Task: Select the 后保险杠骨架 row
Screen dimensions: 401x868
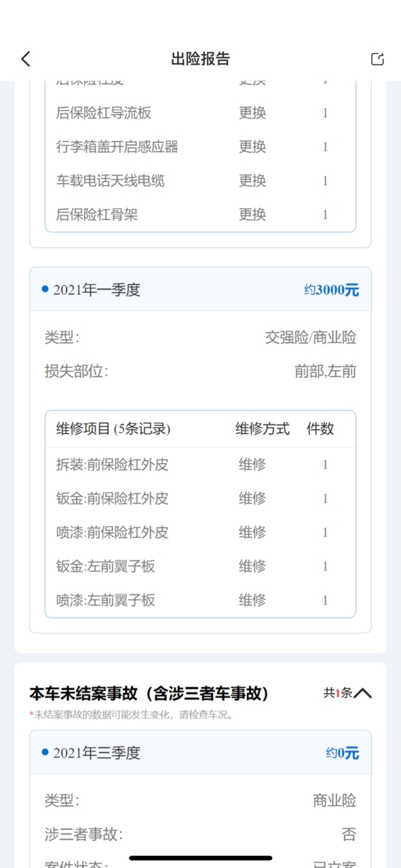Action: click(x=200, y=214)
